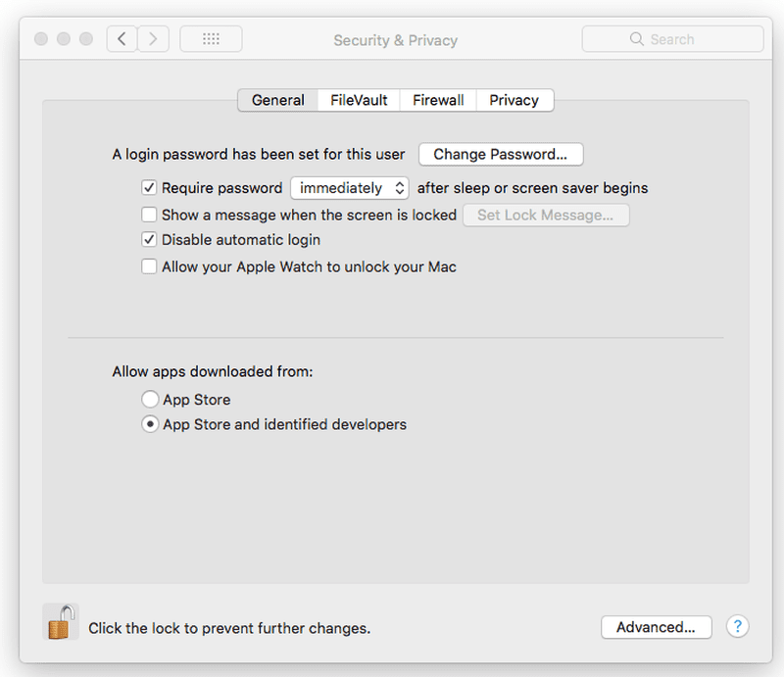Switch to the Firewall tab
The width and height of the screenshot is (784, 677).
tap(437, 100)
